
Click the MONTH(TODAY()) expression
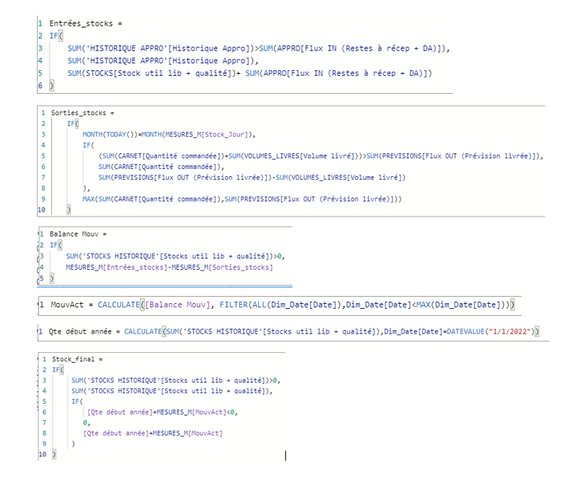coord(109,134)
